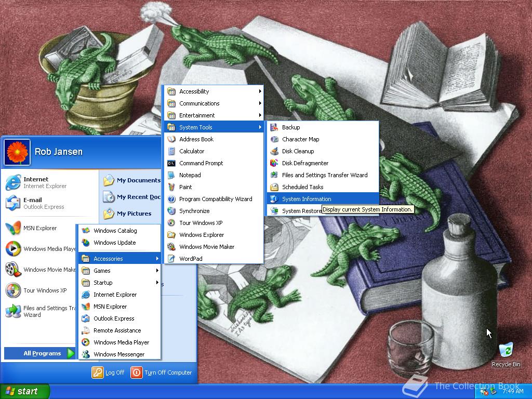Open Command Prompt icon

pyautogui.click(x=171, y=163)
